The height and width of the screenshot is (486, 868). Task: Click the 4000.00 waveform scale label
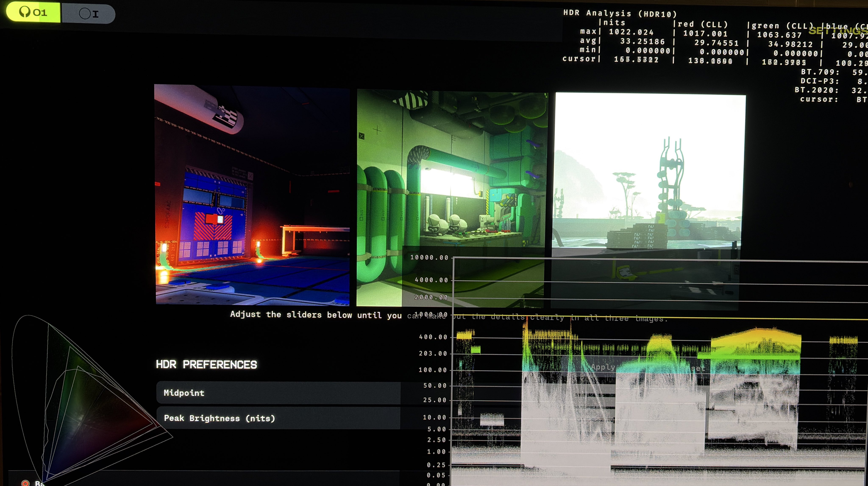(431, 280)
